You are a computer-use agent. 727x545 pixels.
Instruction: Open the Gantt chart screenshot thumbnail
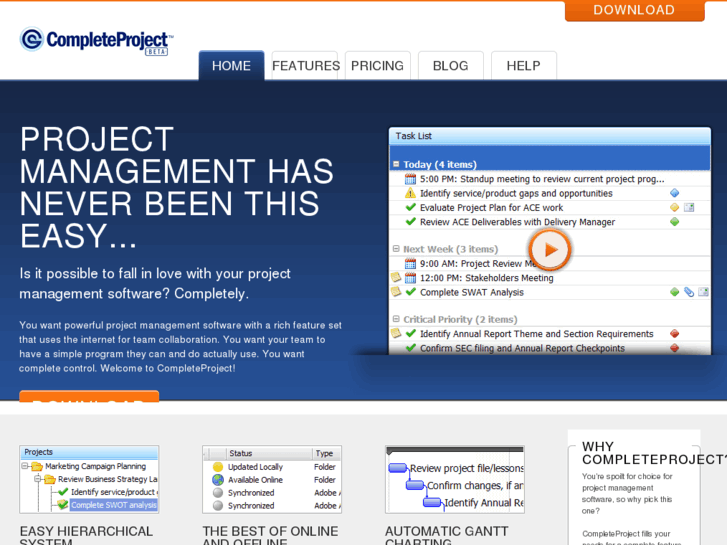coord(455,479)
